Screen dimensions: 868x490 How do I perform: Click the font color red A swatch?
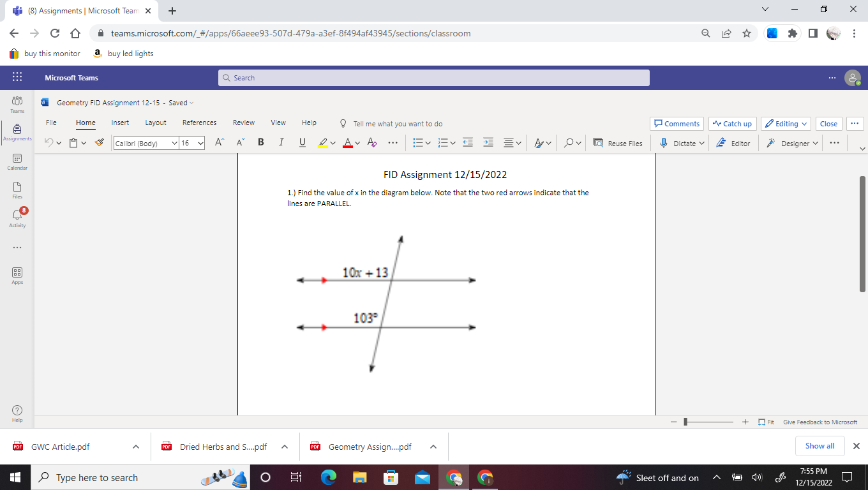(348, 143)
